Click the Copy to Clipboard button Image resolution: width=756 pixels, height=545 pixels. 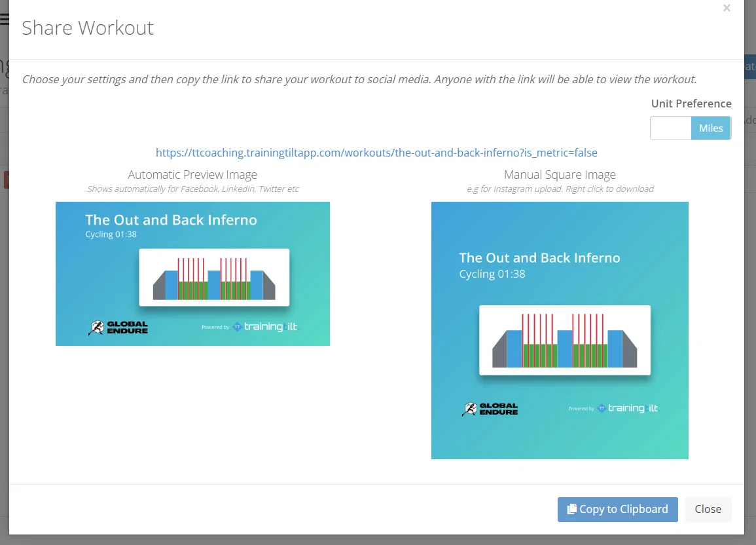tap(618, 510)
